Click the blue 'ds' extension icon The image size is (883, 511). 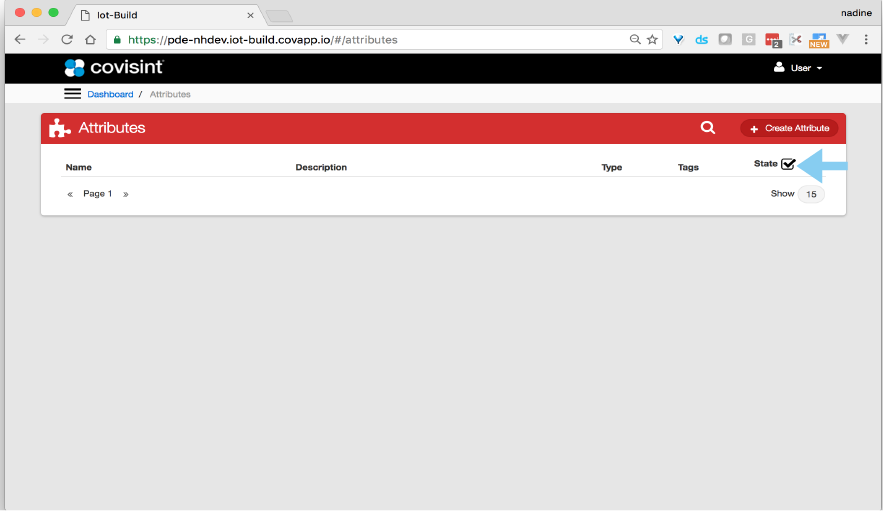702,40
